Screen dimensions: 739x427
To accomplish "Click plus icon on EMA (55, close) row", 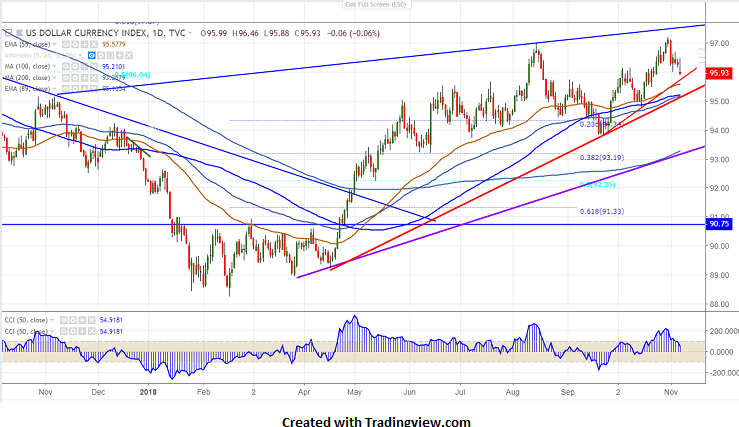I will point(84,44).
